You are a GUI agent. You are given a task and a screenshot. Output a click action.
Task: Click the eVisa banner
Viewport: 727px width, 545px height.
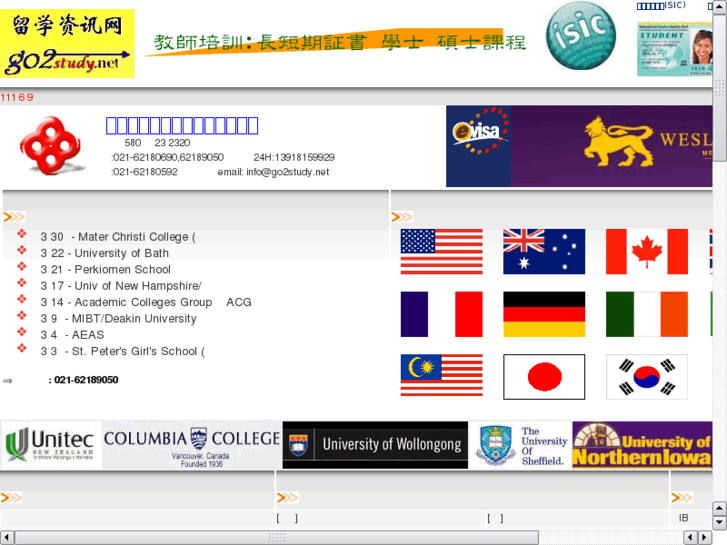[x=478, y=146]
